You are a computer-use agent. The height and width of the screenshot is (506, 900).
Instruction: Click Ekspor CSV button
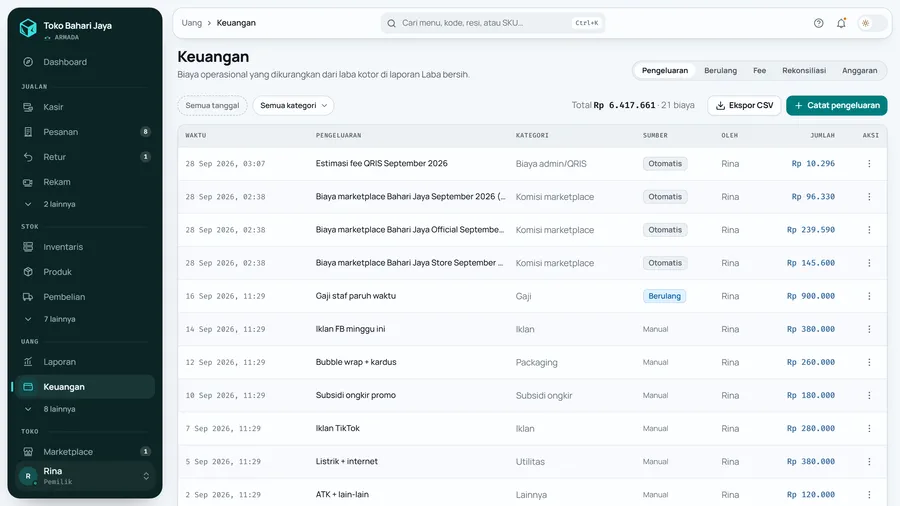[744, 106]
